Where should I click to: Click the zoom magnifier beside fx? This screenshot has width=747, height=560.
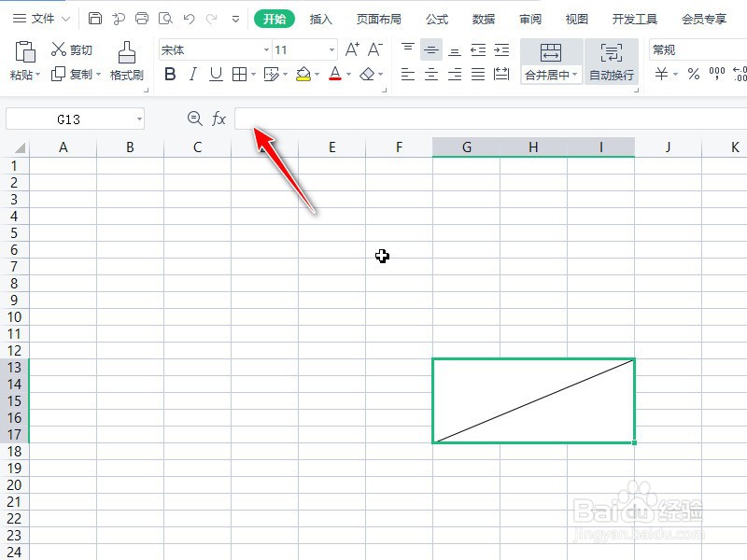coord(195,119)
